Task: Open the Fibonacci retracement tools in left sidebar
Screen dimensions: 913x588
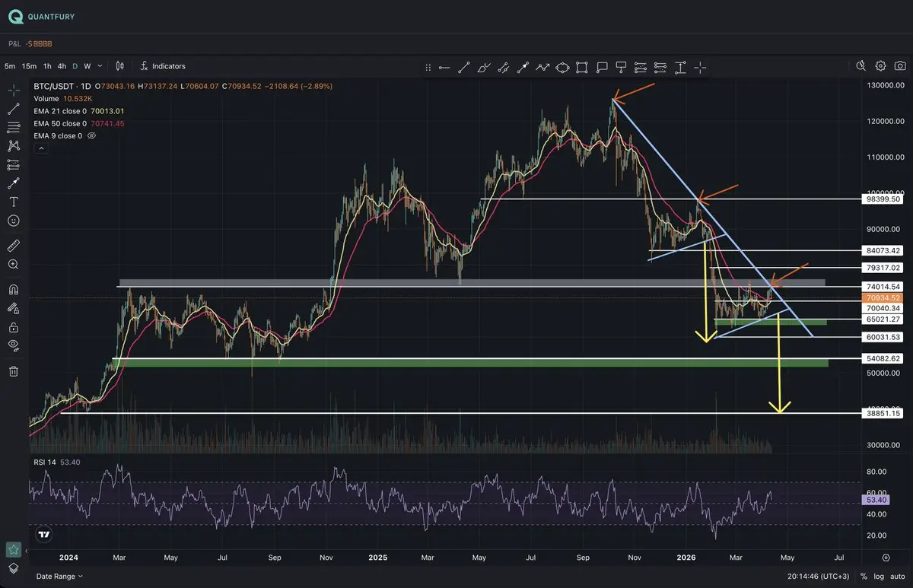Action: (x=14, y=127)
